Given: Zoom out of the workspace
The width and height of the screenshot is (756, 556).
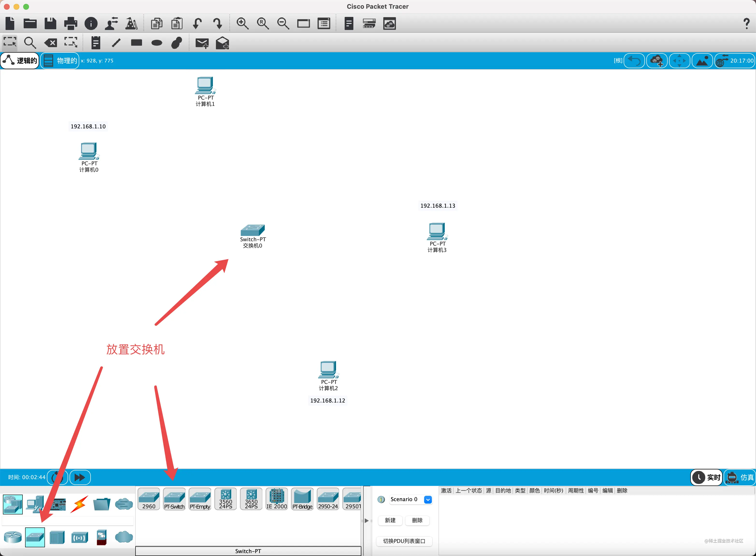Looking at the screenshot, I should 283,23.
